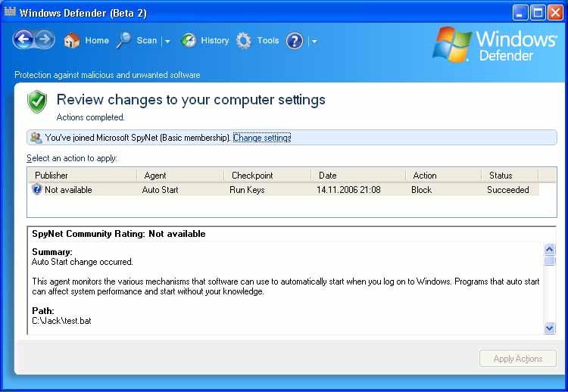Expand the Scan options dropdown arrow

pyautogui.click(x=167, y=42)
